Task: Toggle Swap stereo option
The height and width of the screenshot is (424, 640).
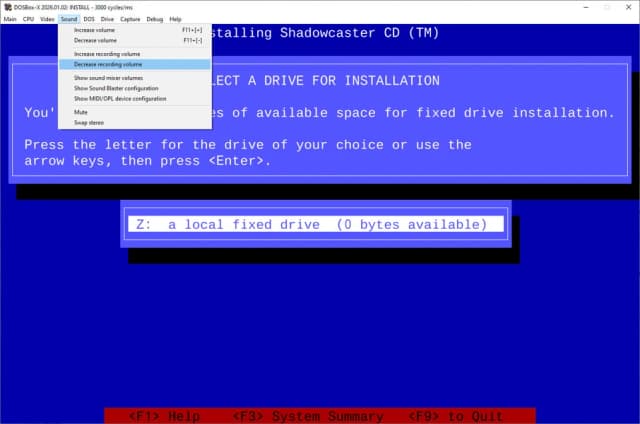Action: pos(135,122)
